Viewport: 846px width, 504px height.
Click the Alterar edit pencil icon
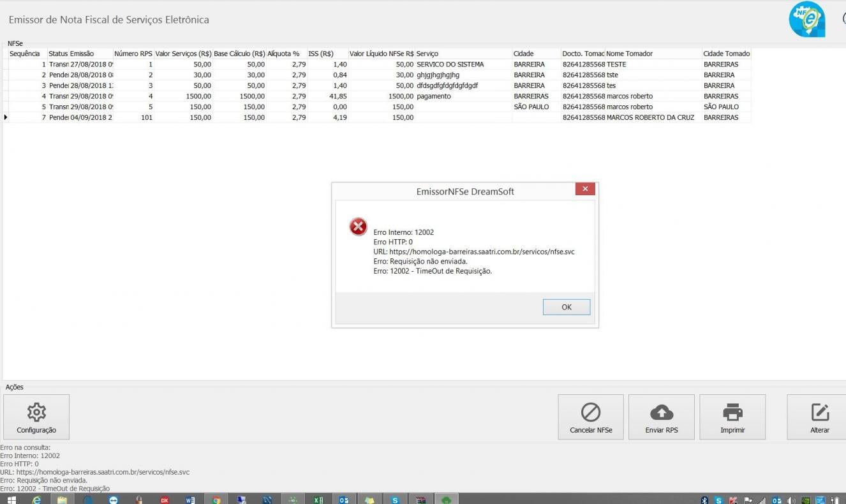coord(820,411)
